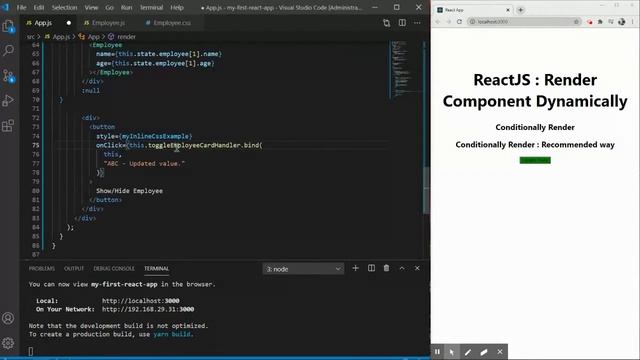Click the 'src' breadcrumb item

click(31, 37)
